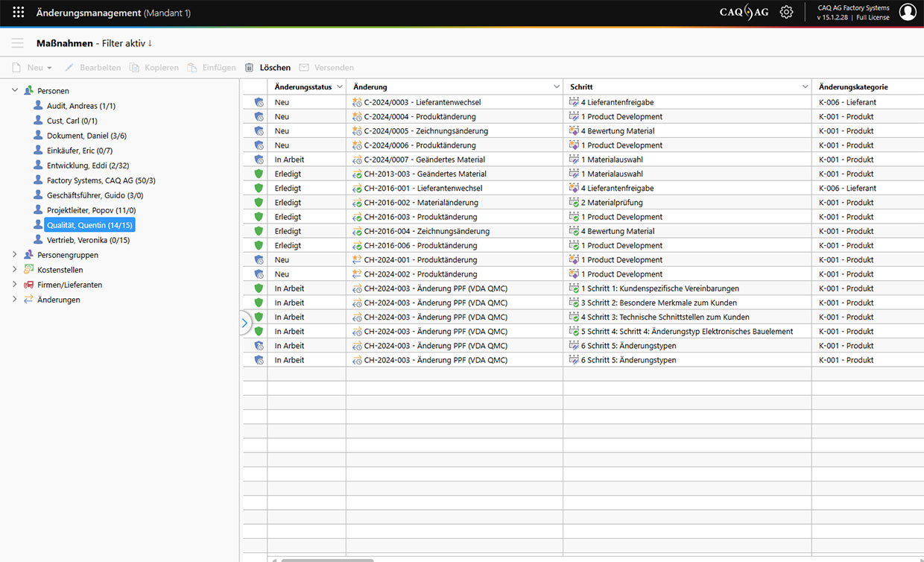924x562 pixels.
Task: Open the app launcher grid icon
Action: tap(19, 13)
